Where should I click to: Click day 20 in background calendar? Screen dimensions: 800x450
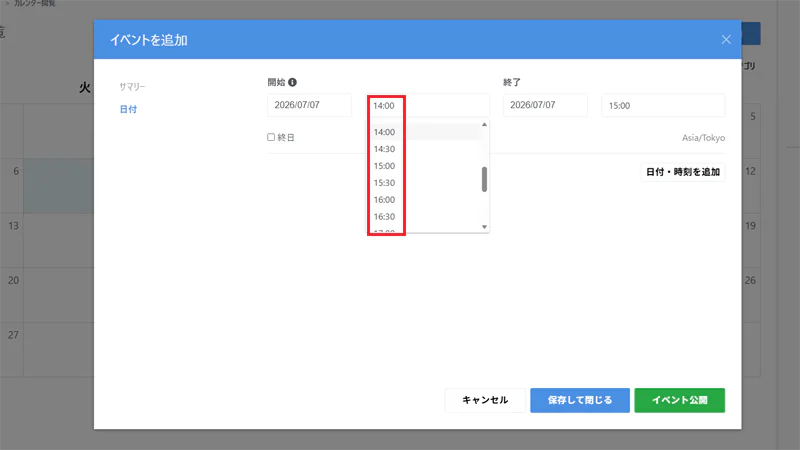pyautogui.click(x=14, y=280)
